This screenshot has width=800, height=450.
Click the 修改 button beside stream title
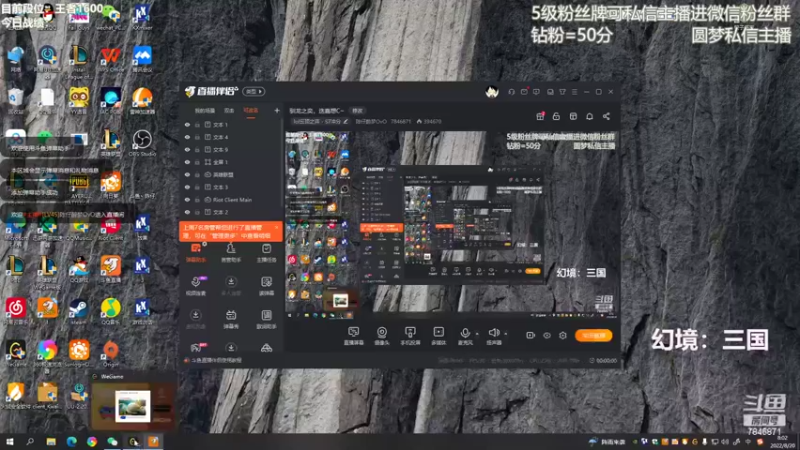tap(357, 111)
